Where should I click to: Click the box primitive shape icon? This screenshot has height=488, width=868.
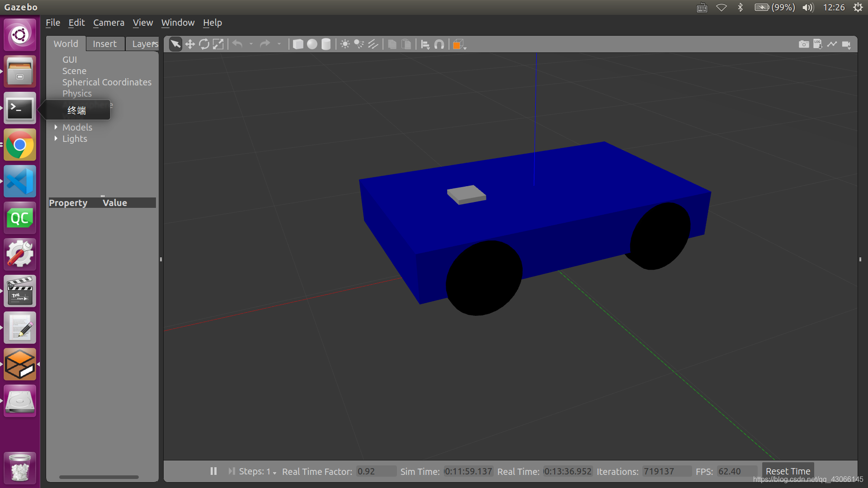coord(297,44)
